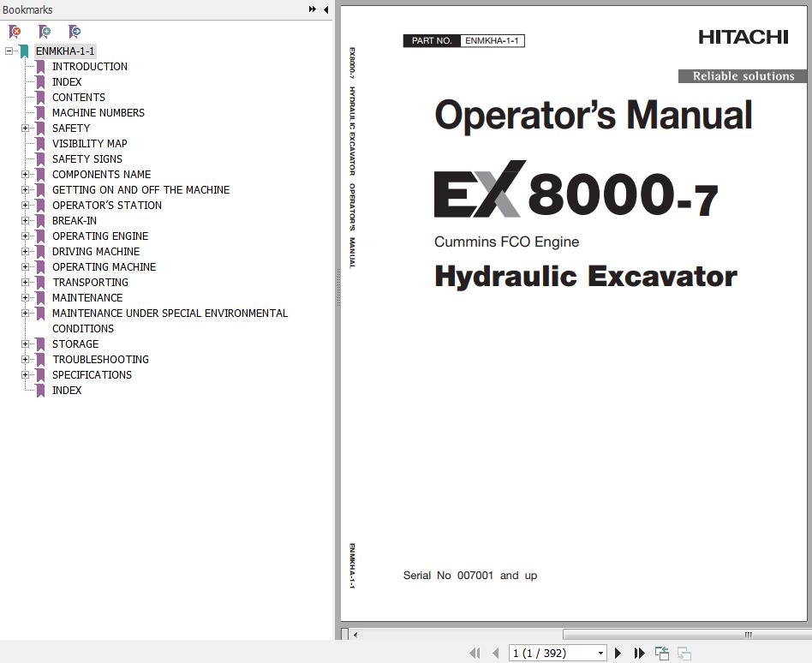812x663 pixels.
Task: Open the OPERATOR'S STATION bookmark
Action: coord(107,205)
